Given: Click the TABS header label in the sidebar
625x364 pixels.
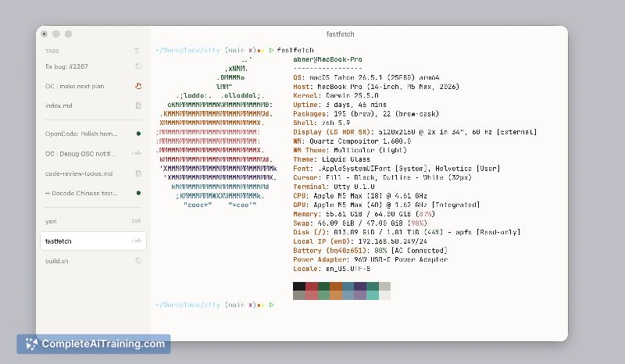Looking at the screenshot, I should [x=52, y=51].
